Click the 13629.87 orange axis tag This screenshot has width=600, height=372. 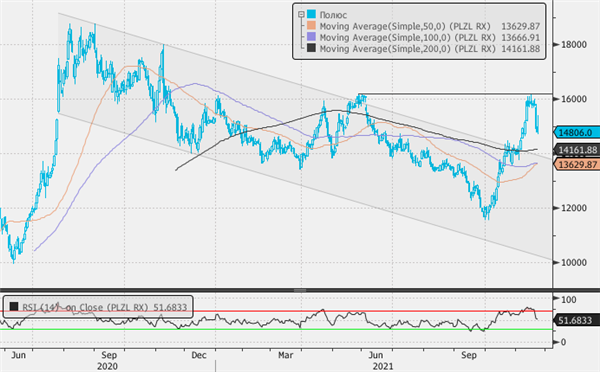tap(577, 165)
